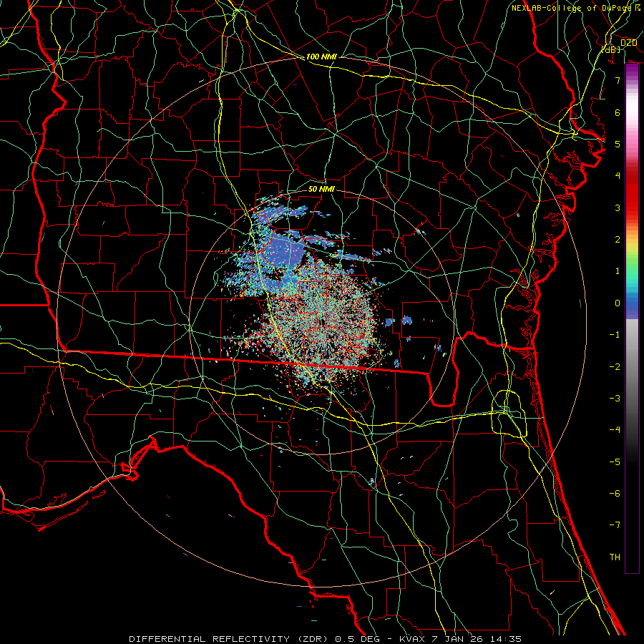Click the Differential Reflectivity KVAX caption
This screenshot has height=644, width=644.
(326, 639)
